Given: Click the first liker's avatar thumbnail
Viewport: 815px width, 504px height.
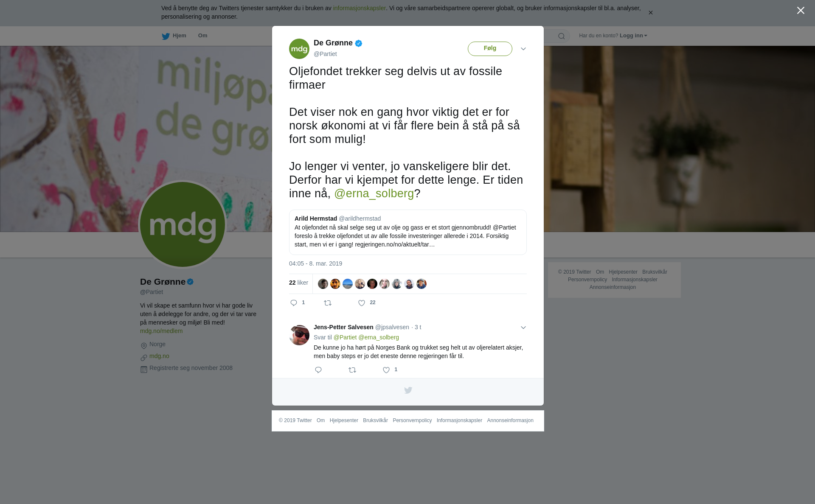Looking at the screenshot, I should (323, 284).
